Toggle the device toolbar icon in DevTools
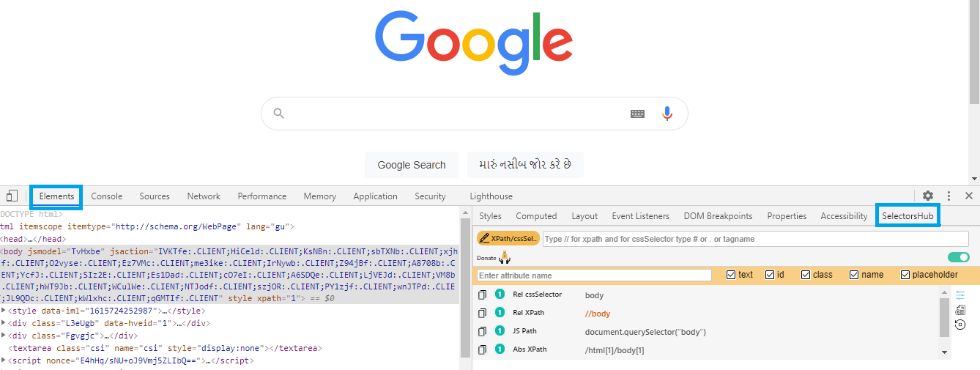Screen dimensions: 980x370 tap(12, 196)
